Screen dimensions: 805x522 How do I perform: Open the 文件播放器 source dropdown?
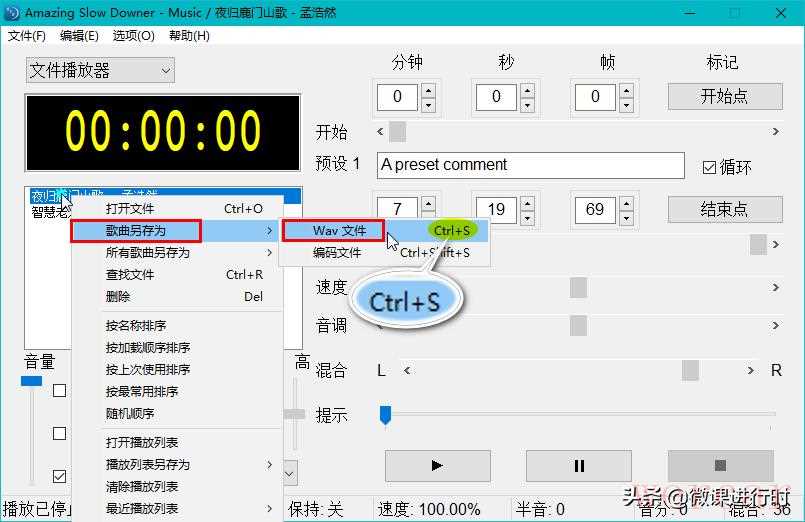coord(100,70)
